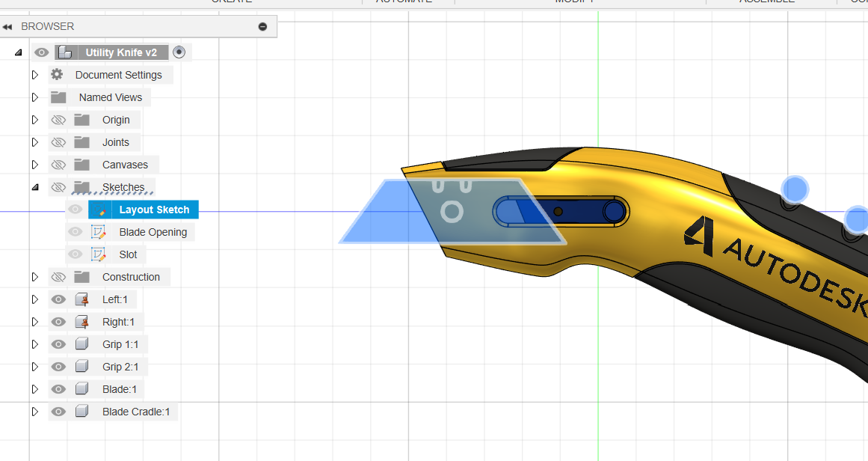868x461 pixels.
Task: Click the Document Settings gear icon
Action: click(57, 75)
